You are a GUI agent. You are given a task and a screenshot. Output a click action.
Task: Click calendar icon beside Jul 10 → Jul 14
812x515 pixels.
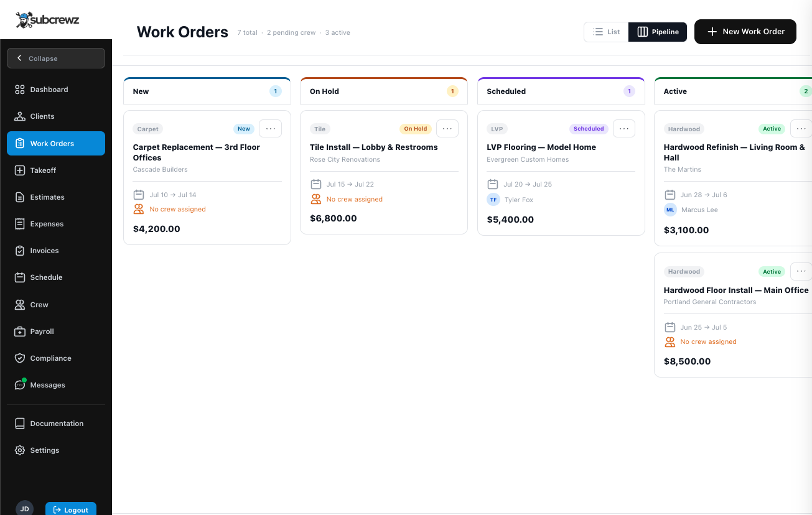pyautogui.click(x=139, y=195)
